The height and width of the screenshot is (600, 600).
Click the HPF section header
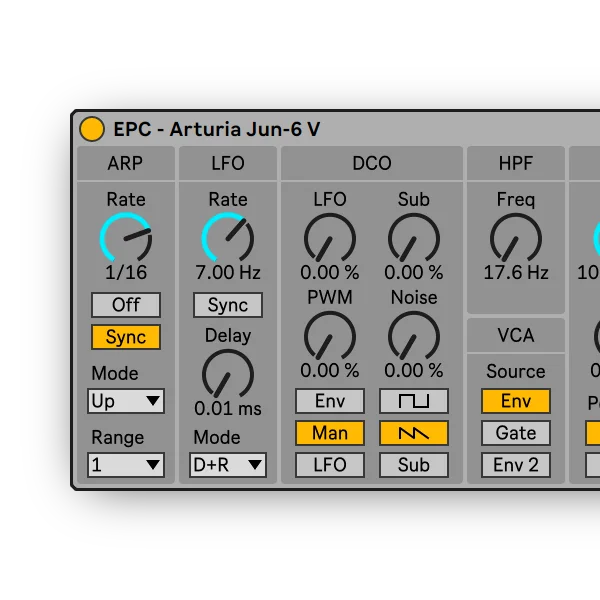click(516, 163)
